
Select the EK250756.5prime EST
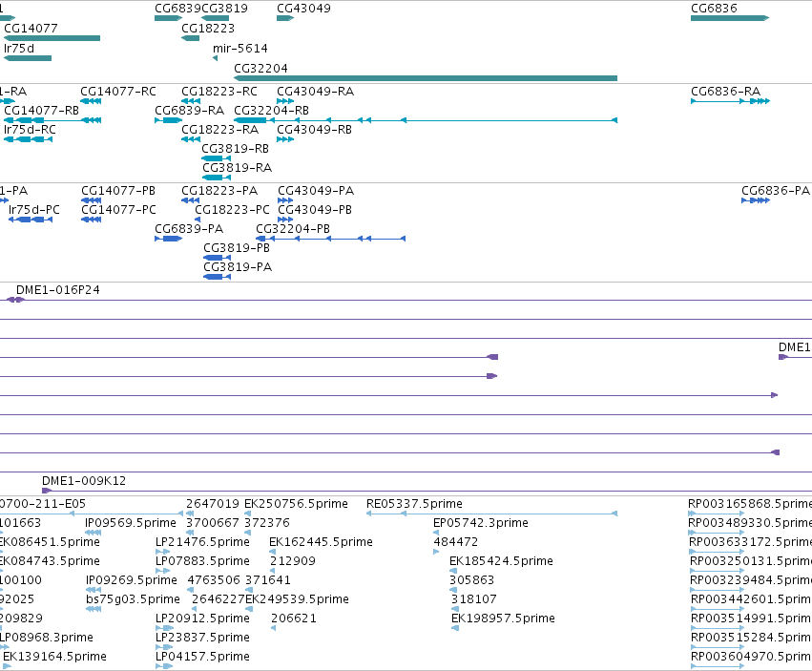(x=247, y=514)
